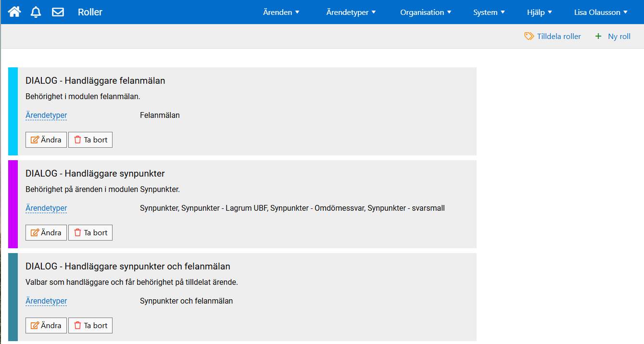The image size is (644, 344).
Task: Remove Handläggare synpunkter och felanmälan role
Action: [x=90, y=326]
